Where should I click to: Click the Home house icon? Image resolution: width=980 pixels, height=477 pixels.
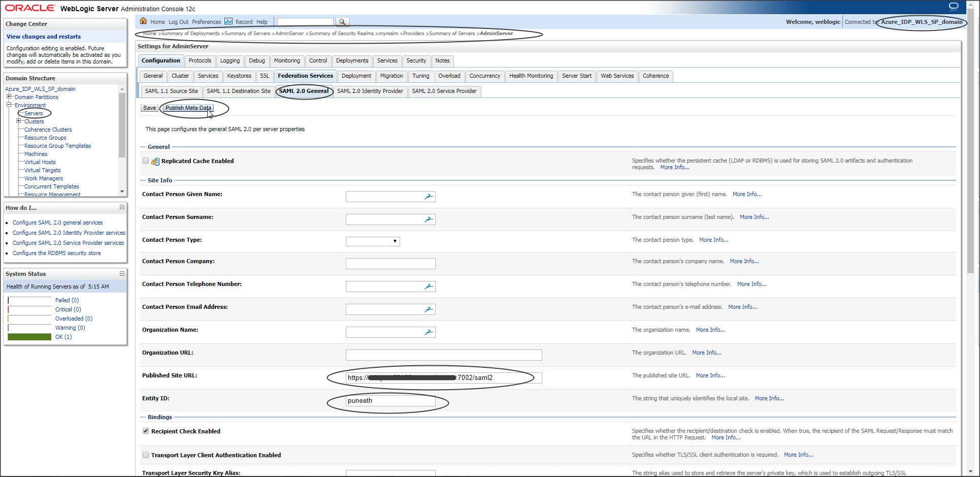click(x=143, y=21)
